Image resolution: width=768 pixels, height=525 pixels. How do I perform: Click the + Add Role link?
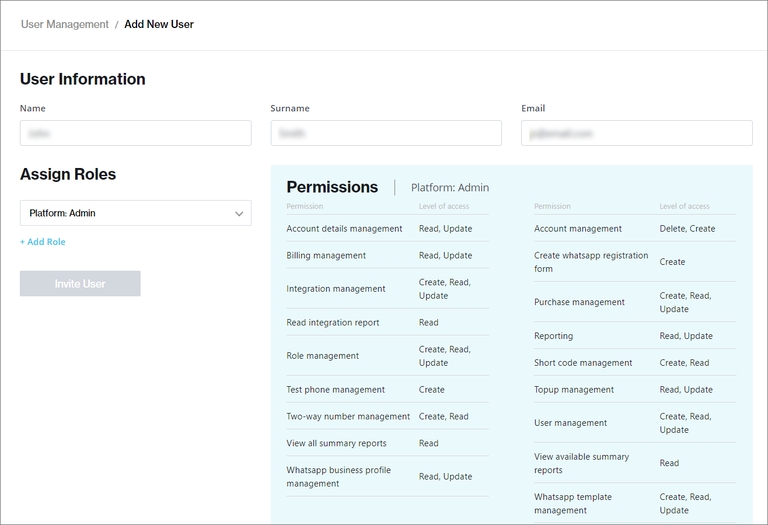43,242
